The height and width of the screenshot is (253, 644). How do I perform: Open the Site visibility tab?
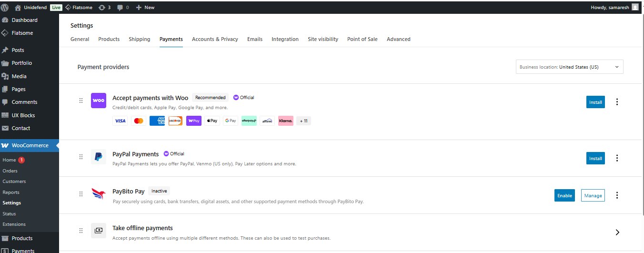pyautogui.click(x=323, y=39)
